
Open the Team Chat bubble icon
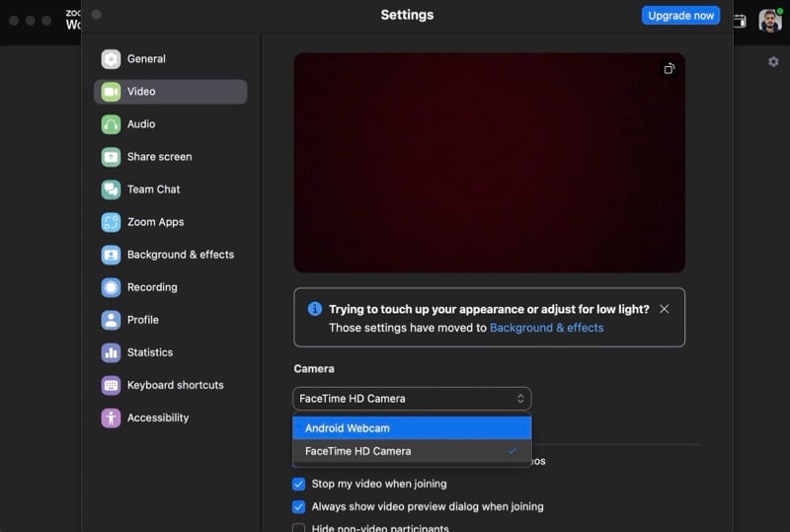pyautogui.click(x=111, y=190)
